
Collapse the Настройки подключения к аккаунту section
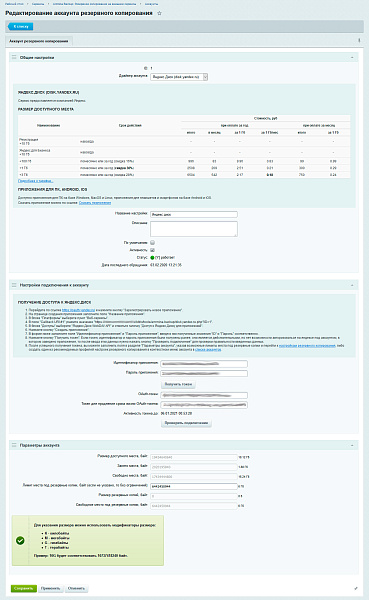tap(352, 285)
